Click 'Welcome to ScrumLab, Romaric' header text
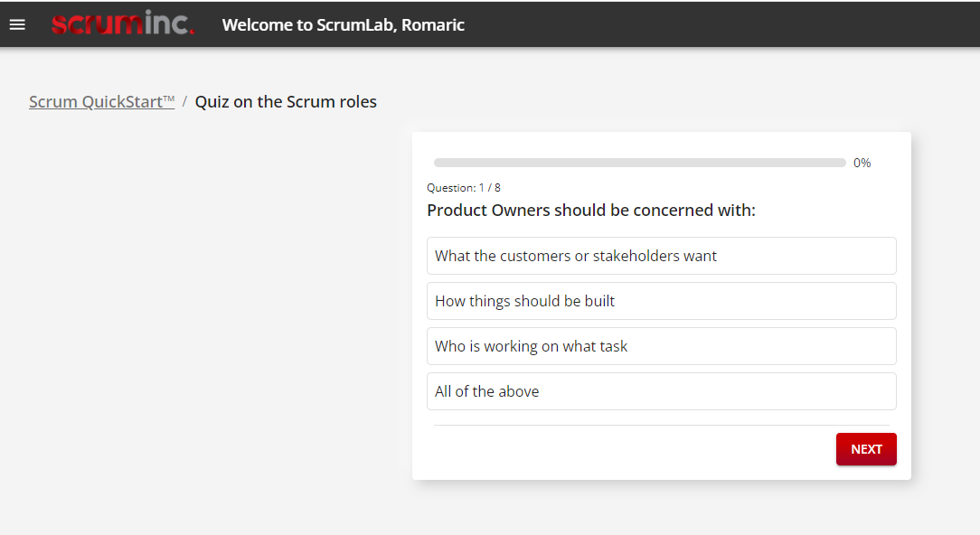The width and height of the screenshot is (980, 535). coord(344,25)
